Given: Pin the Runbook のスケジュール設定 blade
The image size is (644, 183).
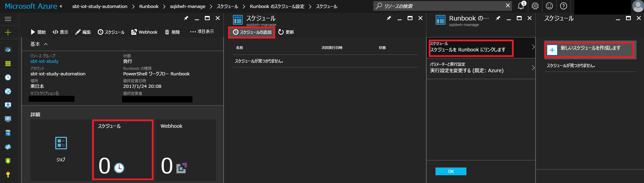Looking at the screenshot, I should tap(498, 18).
